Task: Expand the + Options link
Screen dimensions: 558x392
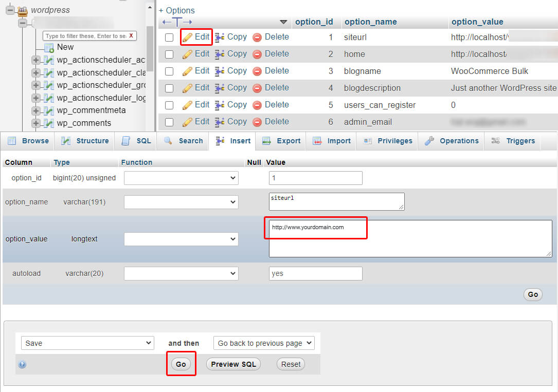Action: click(x=177, y=10)
